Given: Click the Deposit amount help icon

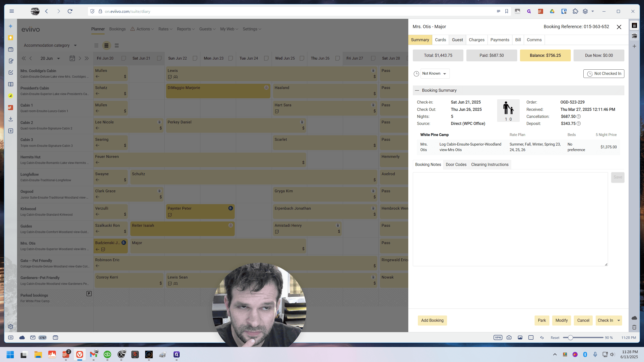Looking at the screenshot, I should 579,123.
